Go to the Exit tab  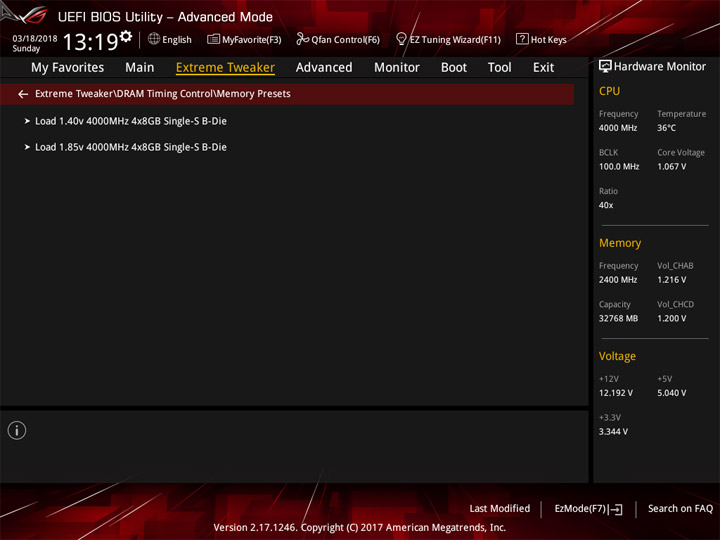543,68
